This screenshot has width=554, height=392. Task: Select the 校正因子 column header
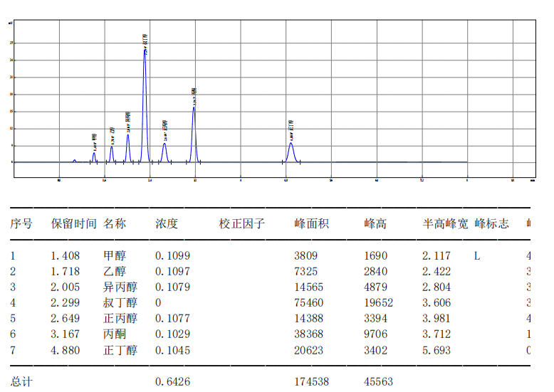pyautogui.click(x=242, y=223)
